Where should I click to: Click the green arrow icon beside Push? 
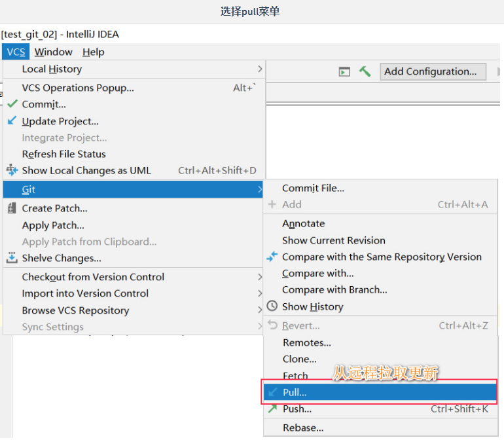(x=272, y=409)
